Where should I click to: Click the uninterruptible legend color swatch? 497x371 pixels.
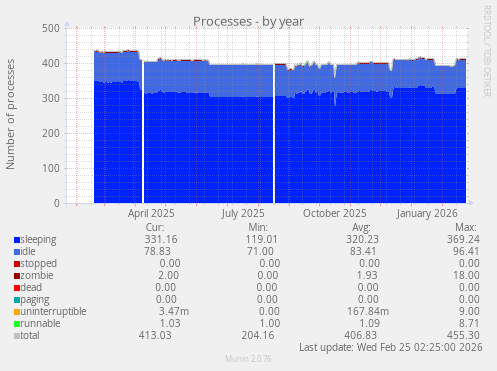[x=17, y=312]
